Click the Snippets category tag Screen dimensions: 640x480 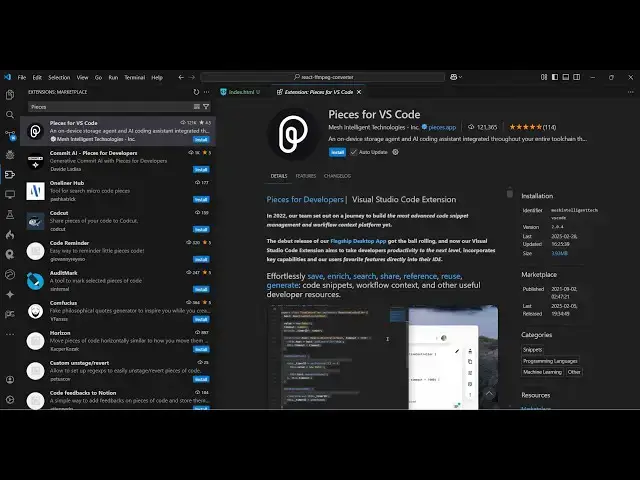(x=532, y=350)
